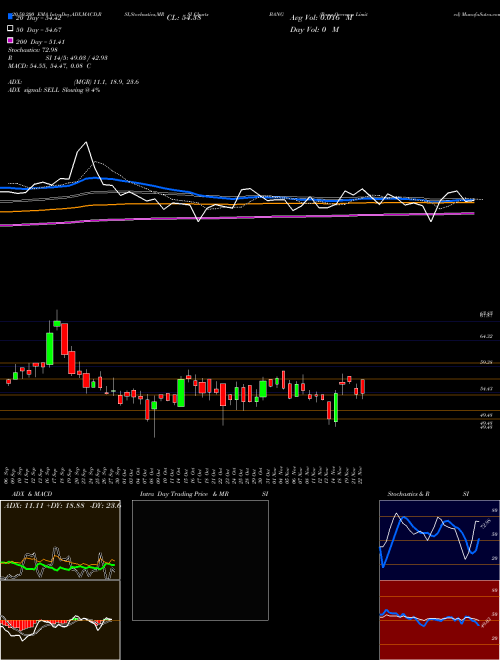Click the blue 20 Day EMA legend swatch

click(x=10, y=18)
